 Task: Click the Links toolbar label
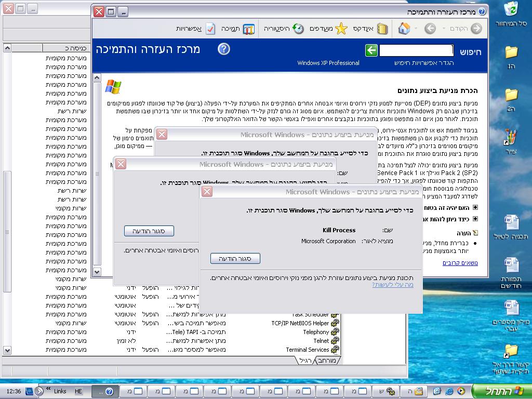[60, 391]
